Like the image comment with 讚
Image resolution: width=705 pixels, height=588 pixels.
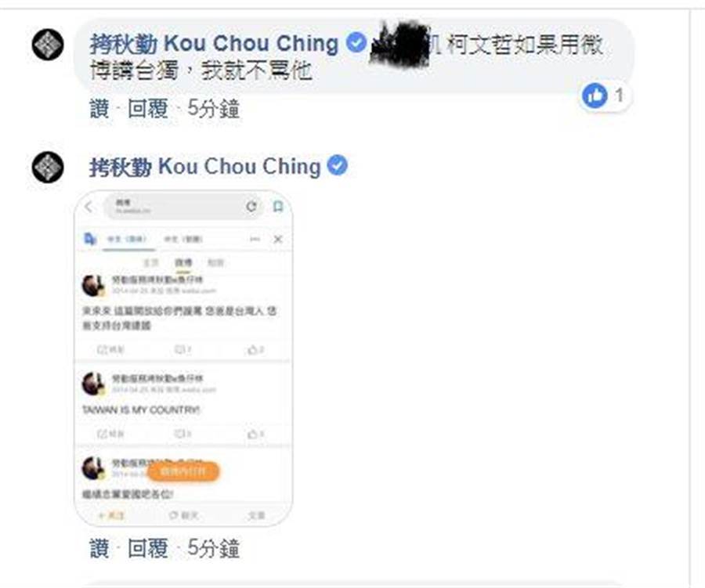pos(99,548)
